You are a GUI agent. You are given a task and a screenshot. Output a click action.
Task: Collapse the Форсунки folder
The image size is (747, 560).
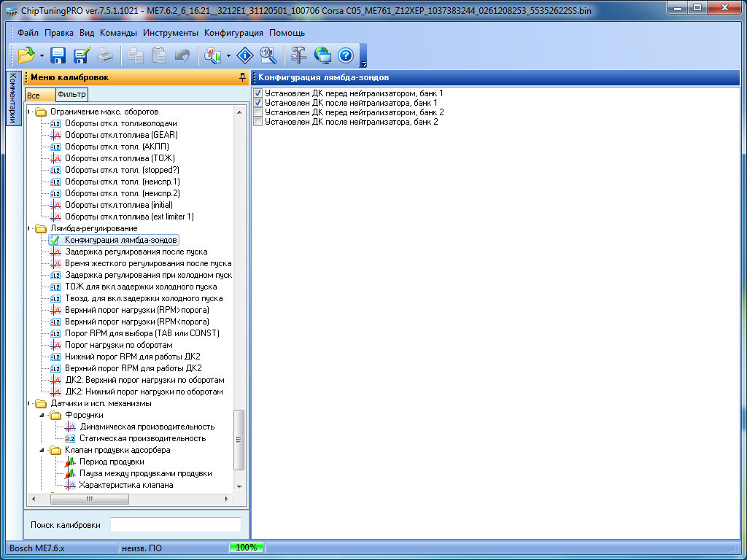tap(41, 415)
